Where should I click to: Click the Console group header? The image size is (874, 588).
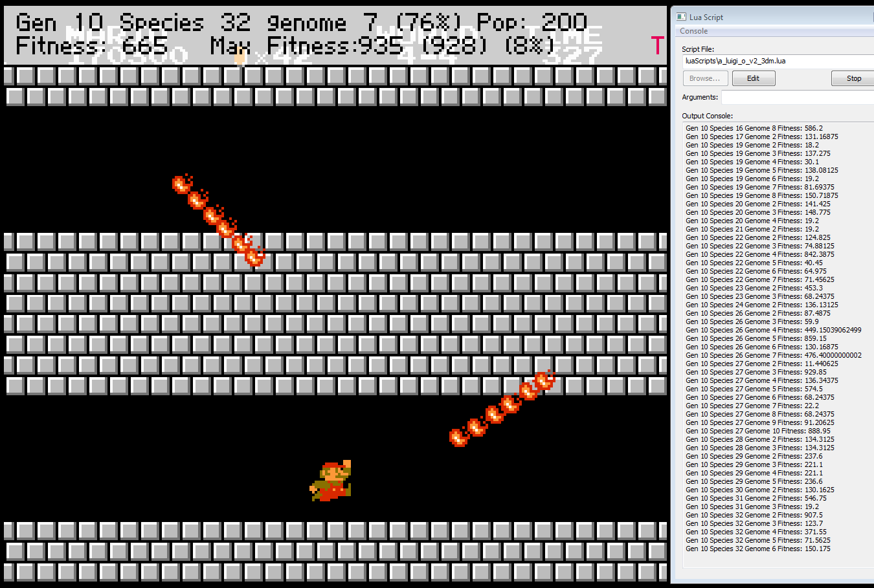(x=693, y=31)
